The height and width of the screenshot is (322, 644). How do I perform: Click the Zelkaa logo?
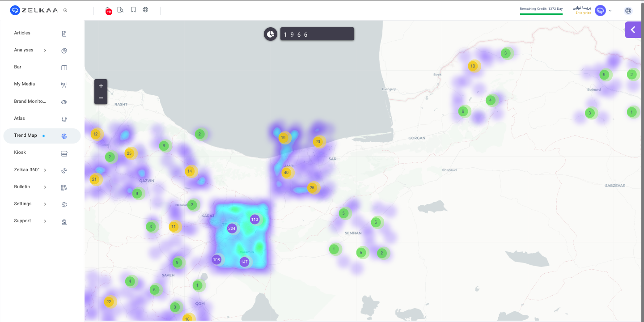[x=34, y=10]
